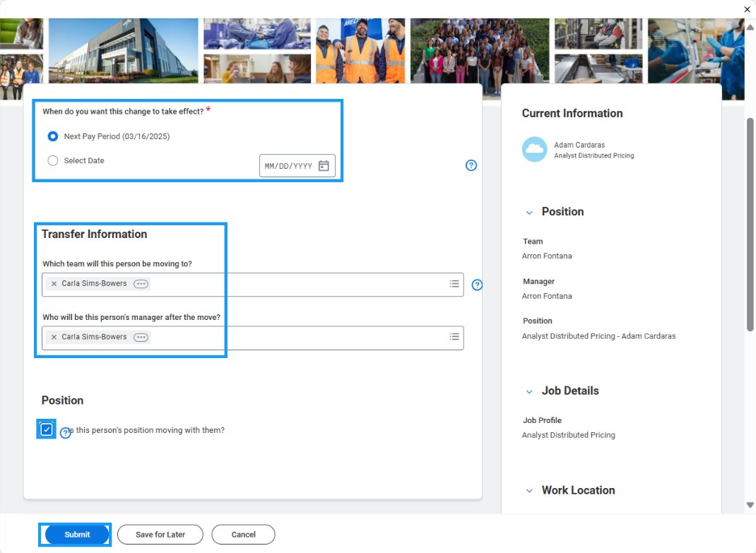Click the help icon next to the team field
Viewport: 756px width, 553px height.
tap(477, 285)
